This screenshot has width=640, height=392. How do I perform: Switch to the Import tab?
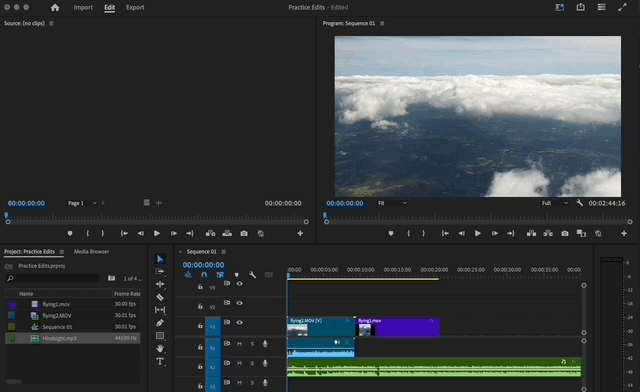(x=83, y=7)
